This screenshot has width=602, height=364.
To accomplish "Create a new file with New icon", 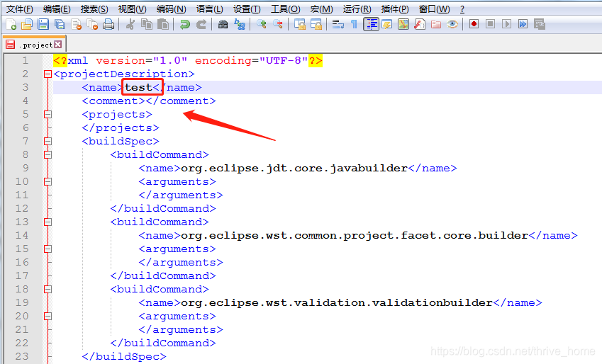I will 11,25.
